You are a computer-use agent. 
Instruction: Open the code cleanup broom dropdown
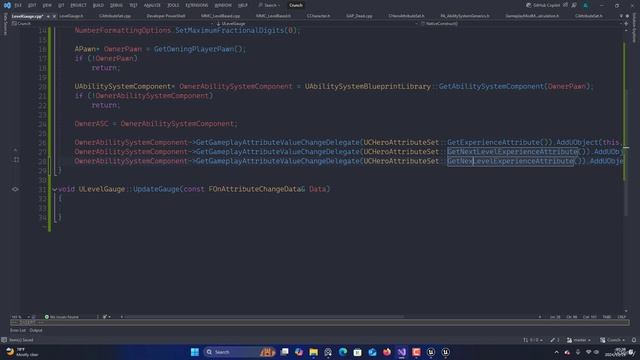tap(107, 317)
